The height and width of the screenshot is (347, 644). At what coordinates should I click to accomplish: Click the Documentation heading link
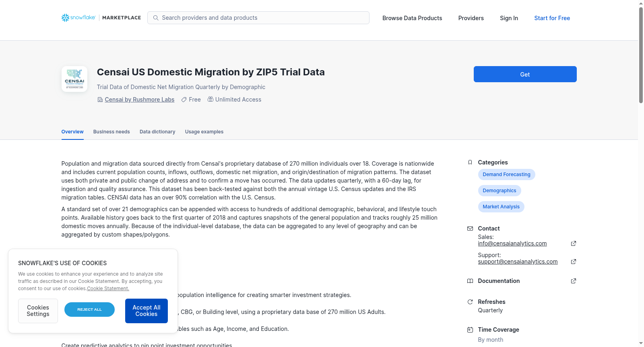click(499, 281)
